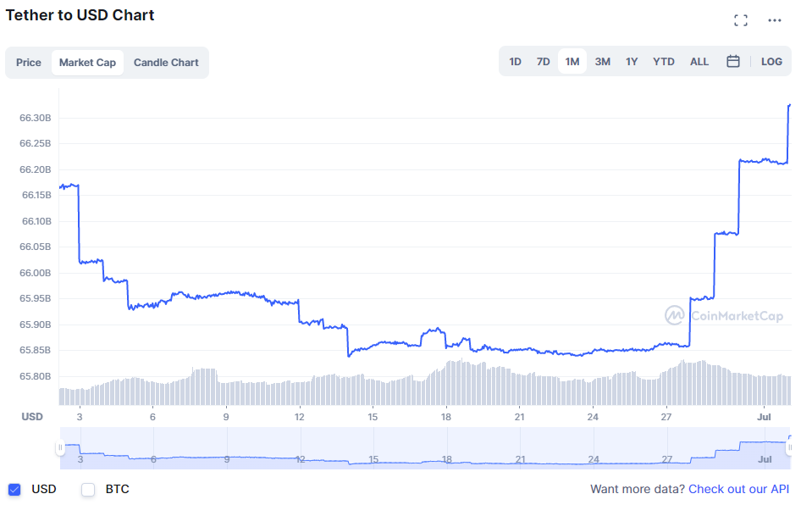The width and height of the screenshot is (812, 505).
Task: Choose the 3M time range
Action: tap(602, 62)
